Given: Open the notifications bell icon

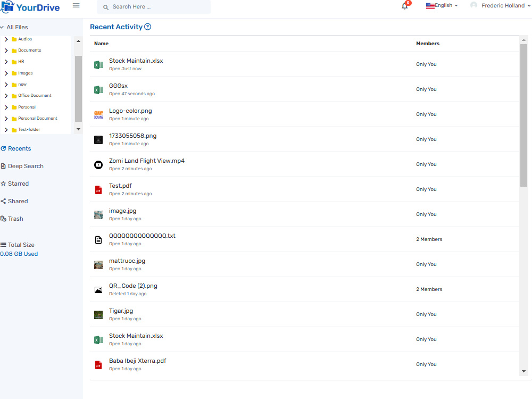Looking at the screenshot, I should click(404, 6).
